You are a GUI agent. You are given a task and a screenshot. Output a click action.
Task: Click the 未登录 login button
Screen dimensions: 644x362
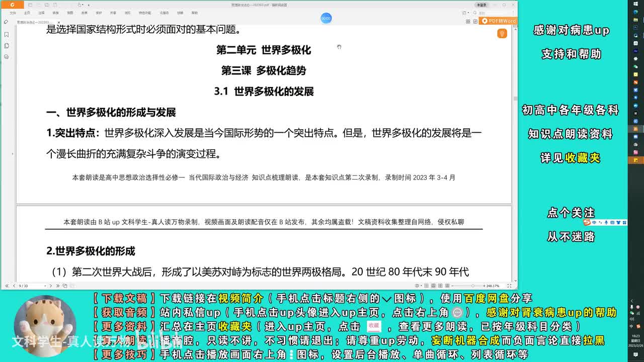pos(481,5)
